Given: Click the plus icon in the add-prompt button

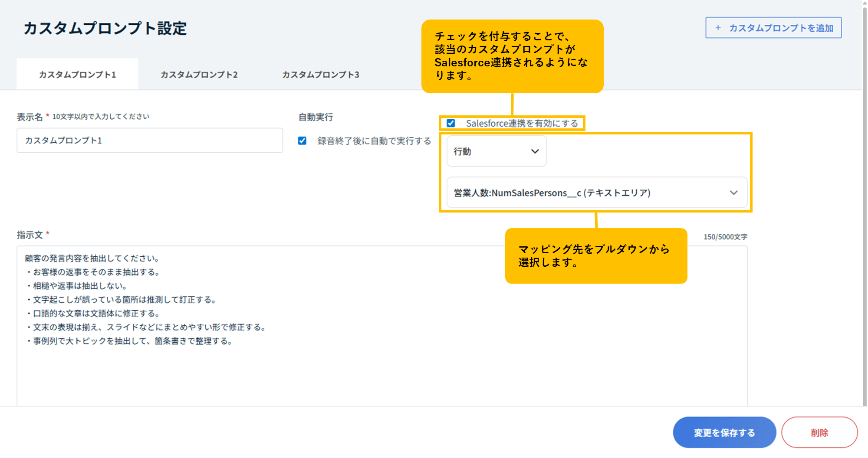Looking at the screenshot, I should click(x=718, y=28).
